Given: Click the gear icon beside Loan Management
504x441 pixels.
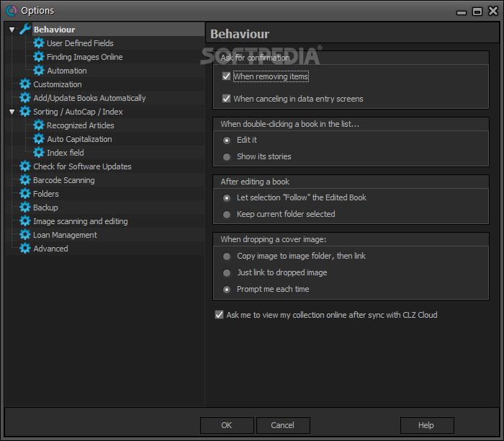Looking at the screenshot, I should [25, 235].
